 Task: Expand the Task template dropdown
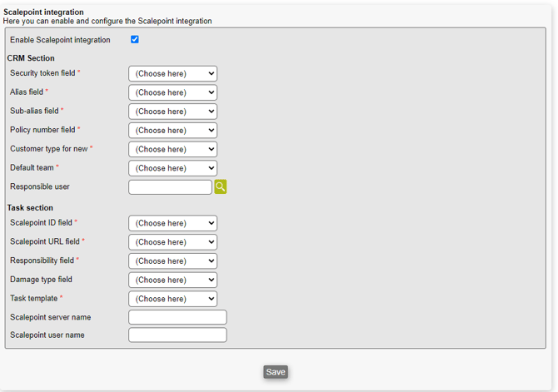172,299
